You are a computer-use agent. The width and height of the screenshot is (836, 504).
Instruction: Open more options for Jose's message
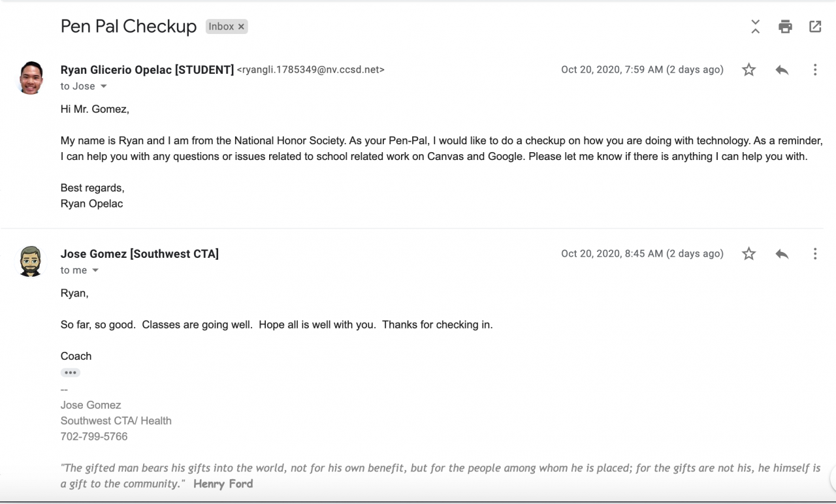(x=814, y=254)
